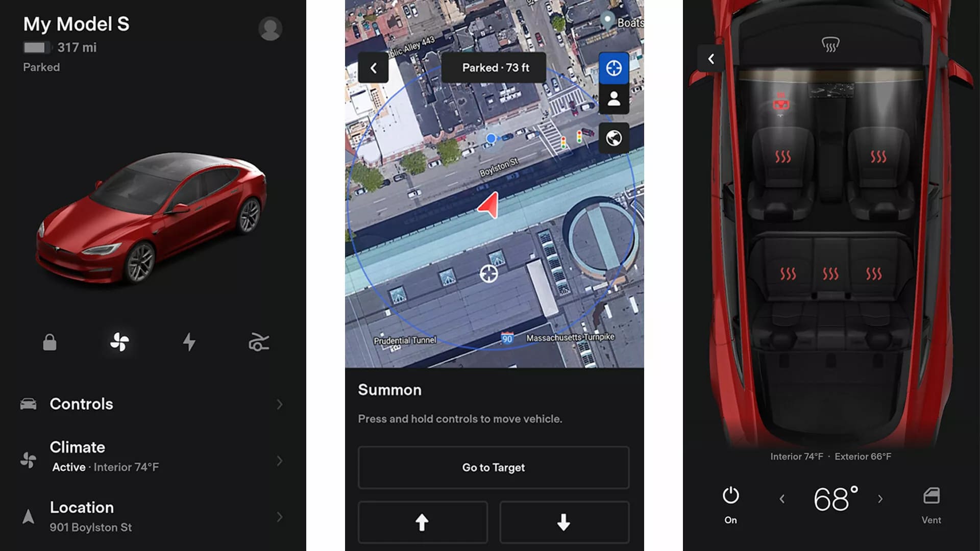
Task: Click Go to Target summon button
Action: 494,467
